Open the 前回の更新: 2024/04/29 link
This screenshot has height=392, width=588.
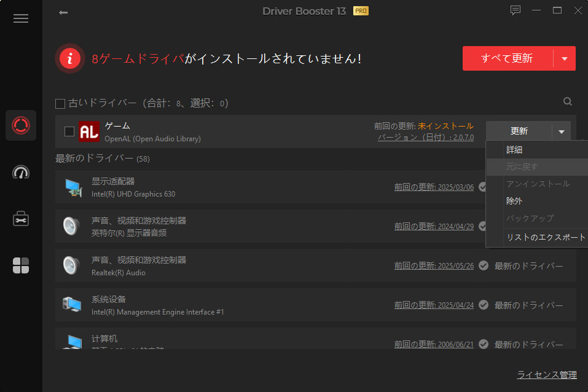click(x=434, y=226)
